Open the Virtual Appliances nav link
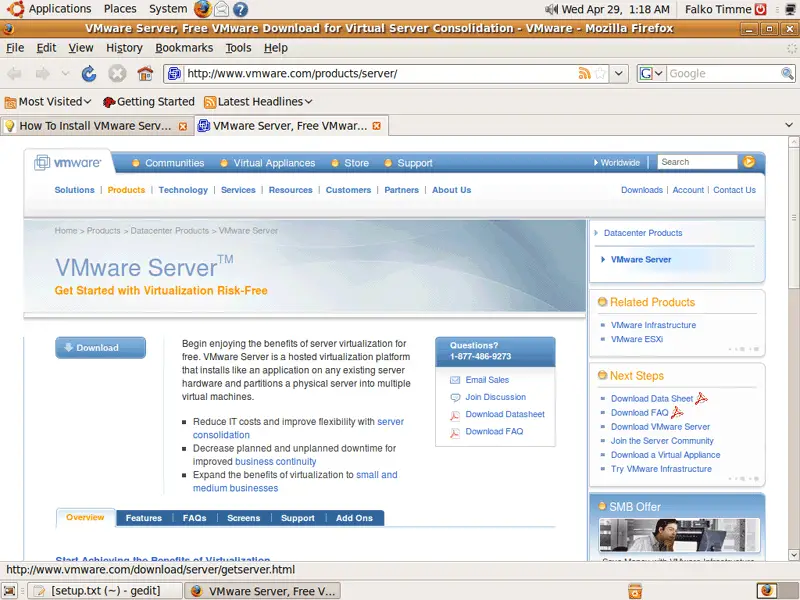 [x=274, y=163]
